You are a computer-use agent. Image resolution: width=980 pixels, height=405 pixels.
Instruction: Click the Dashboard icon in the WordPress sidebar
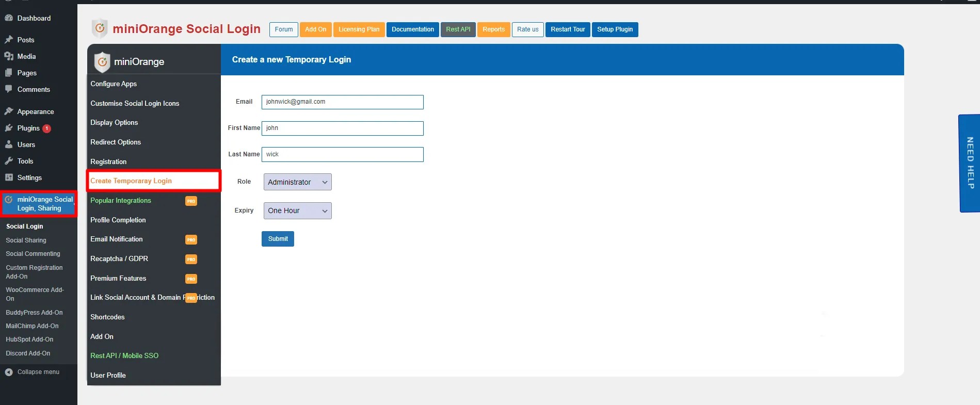point(9,18)
